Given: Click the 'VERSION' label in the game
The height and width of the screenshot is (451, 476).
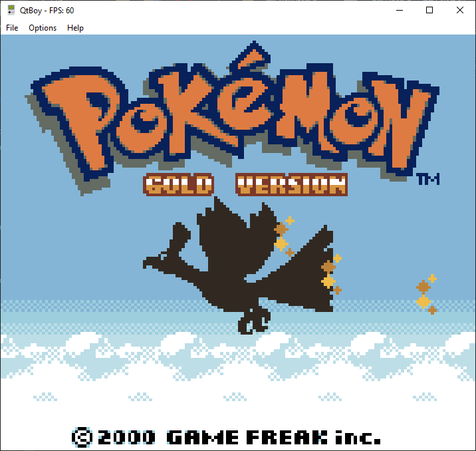Looking at the screenshot, I should (291, 185).
